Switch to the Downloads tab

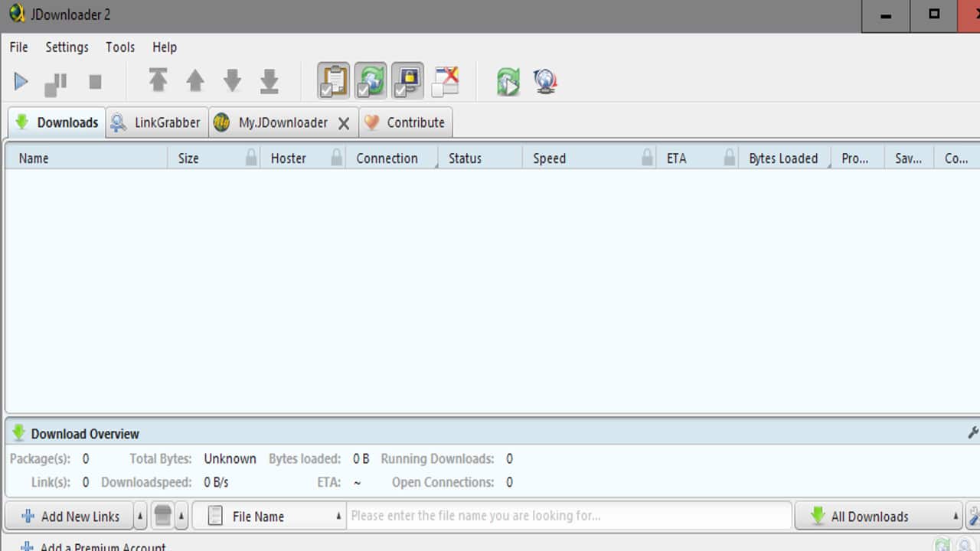tap(57, 122)
